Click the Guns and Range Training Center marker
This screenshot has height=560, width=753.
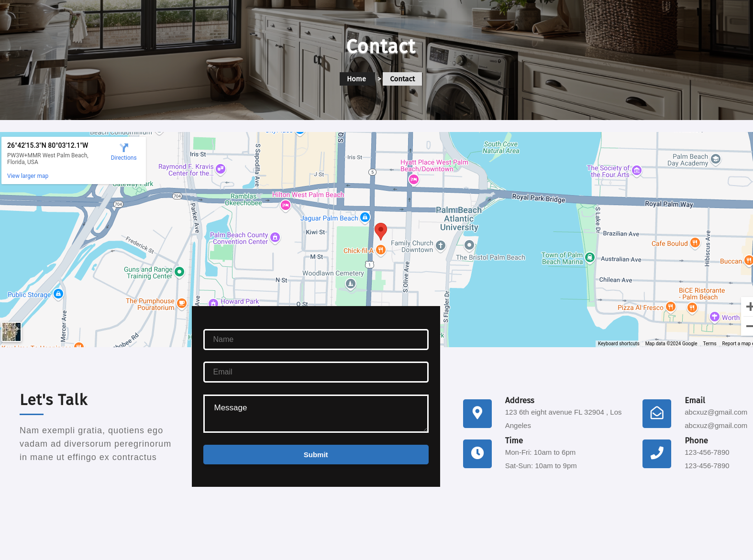(x=179, y=272)
